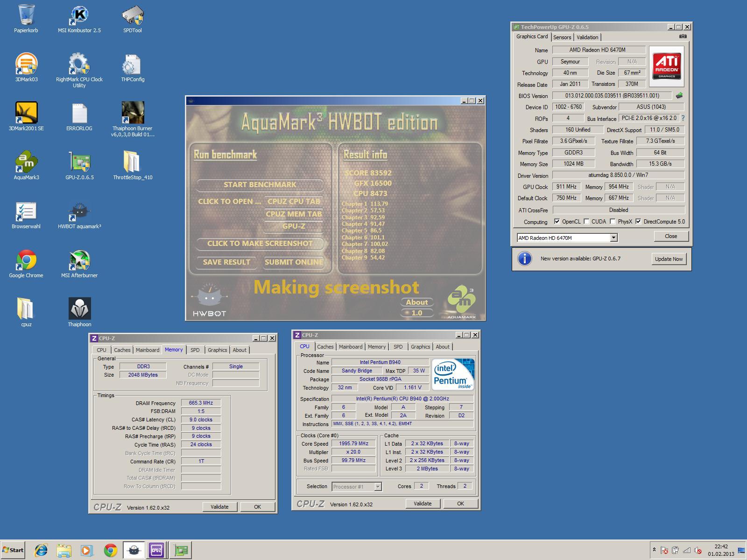Open Mainboard tab in CPU-Z processor window

pos(351,347)
